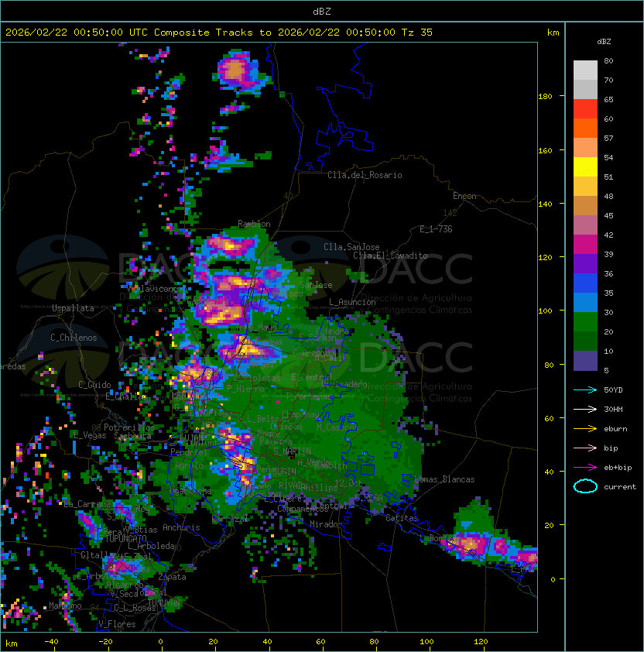Click the 'C_Chilenos' map label
The image size is (644, 652).
pos(74,338)
